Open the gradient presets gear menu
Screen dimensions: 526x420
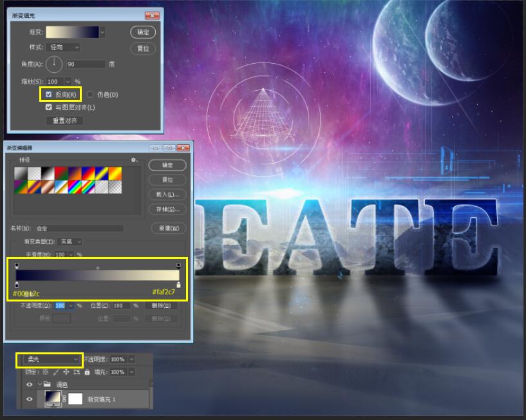(x=134, y=160)
